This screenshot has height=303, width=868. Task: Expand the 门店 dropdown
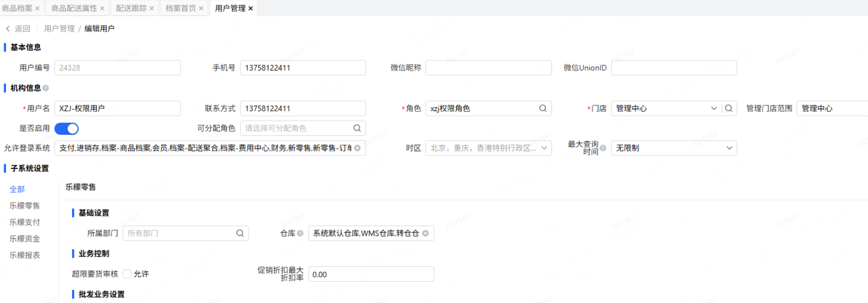[714, 108]
